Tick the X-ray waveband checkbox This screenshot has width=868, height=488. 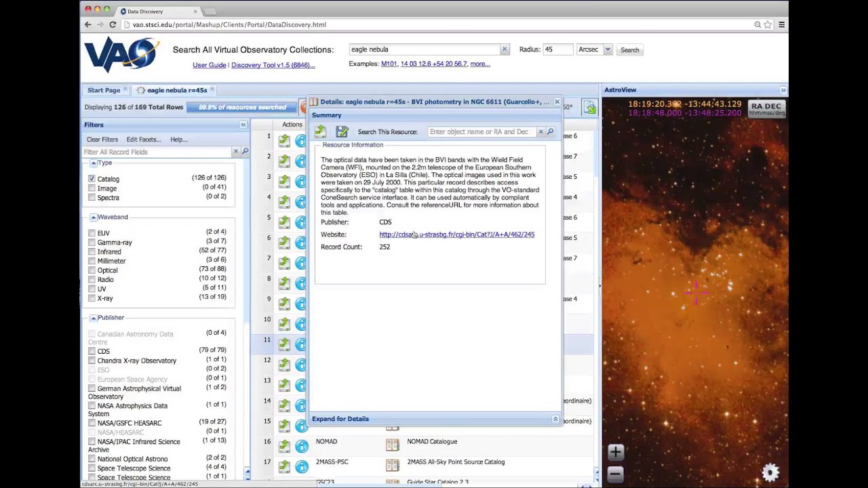click(92, 298)
